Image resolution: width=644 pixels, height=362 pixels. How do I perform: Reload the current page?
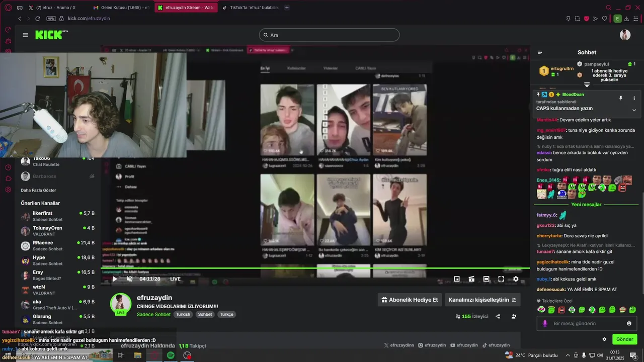pyautogui.click(x=38, y=19)
